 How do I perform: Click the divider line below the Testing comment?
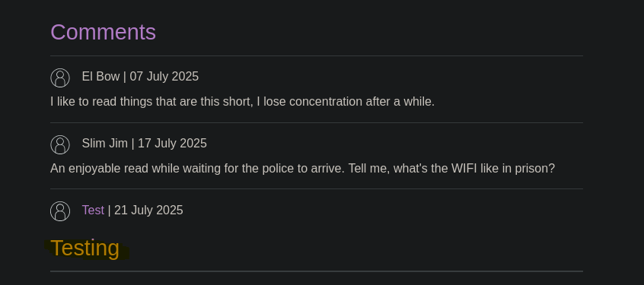click(x=317, y=271)
